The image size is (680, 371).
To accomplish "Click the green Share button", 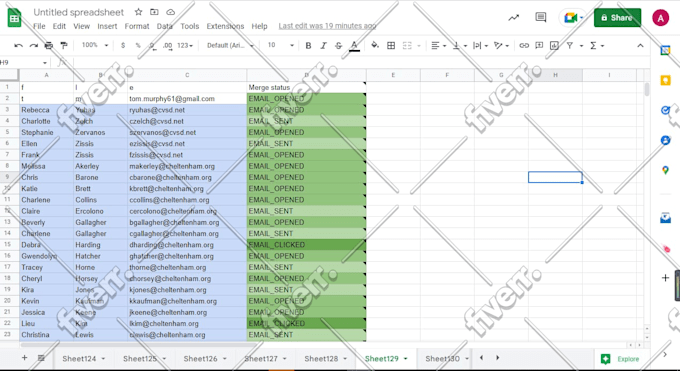I will (x=617, y=18).
